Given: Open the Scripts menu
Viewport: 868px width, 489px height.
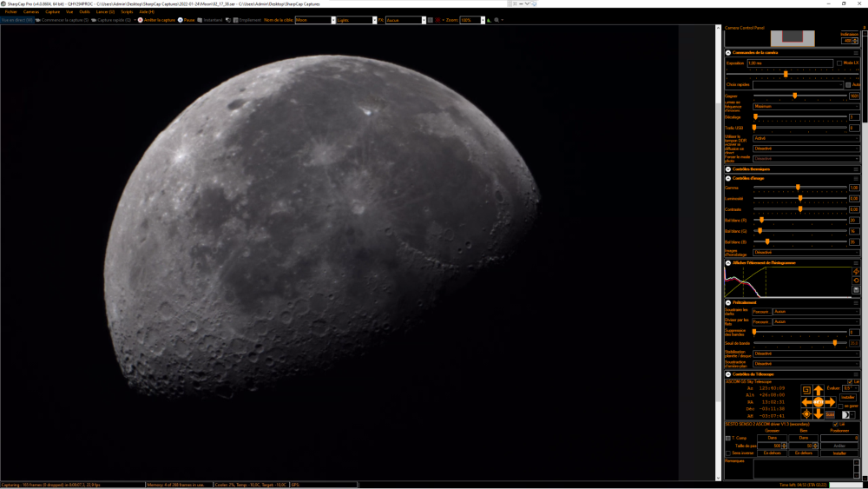Looking at the screenshot, I should pos(127,12).
